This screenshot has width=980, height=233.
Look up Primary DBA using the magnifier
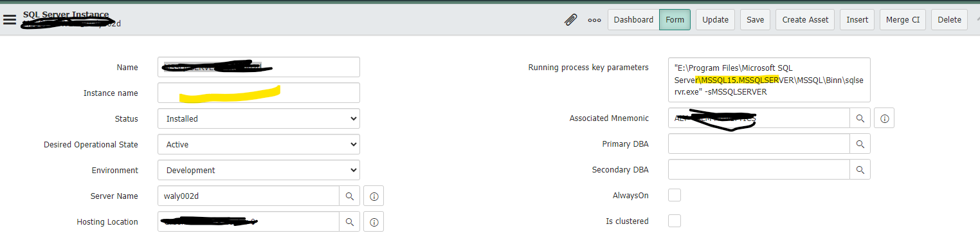(x=860, y=144)
